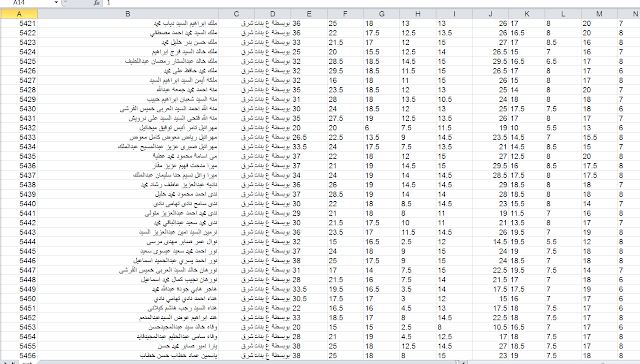Screen dimensions: 640x364
Task: Select column C header
Action: (x=236, y=14)
